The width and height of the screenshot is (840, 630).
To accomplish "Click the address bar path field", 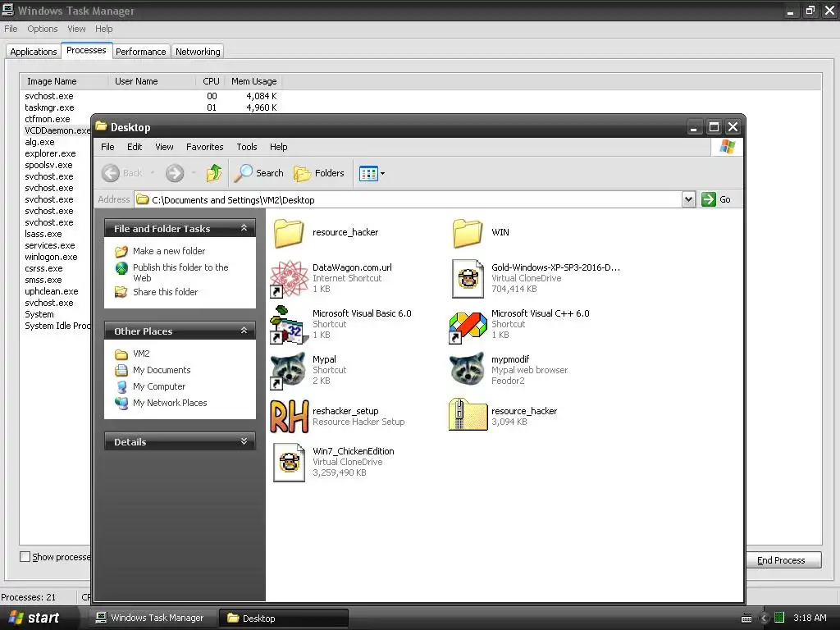I will point(408,200).
